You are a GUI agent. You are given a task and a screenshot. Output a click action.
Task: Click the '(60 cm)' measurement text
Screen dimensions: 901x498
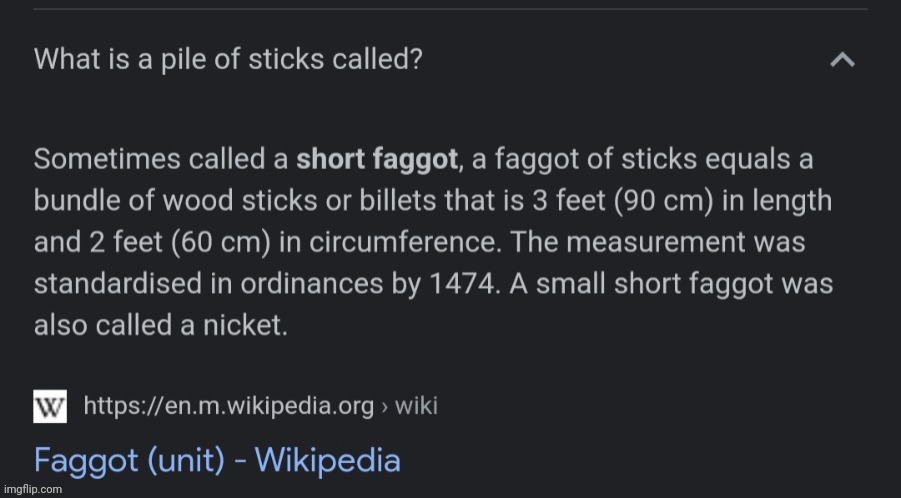(x=221, y=242)
